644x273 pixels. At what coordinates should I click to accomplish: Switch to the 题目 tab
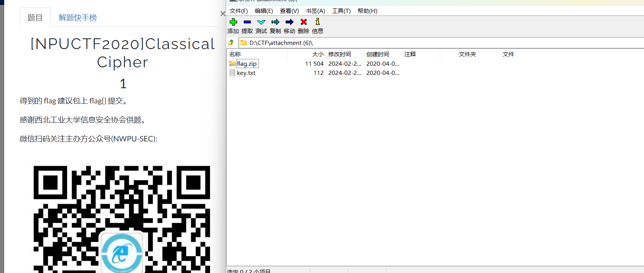pos(35,17)
